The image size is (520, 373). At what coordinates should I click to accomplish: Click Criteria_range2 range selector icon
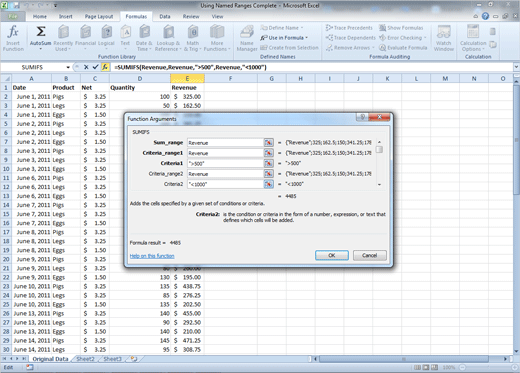268,174
